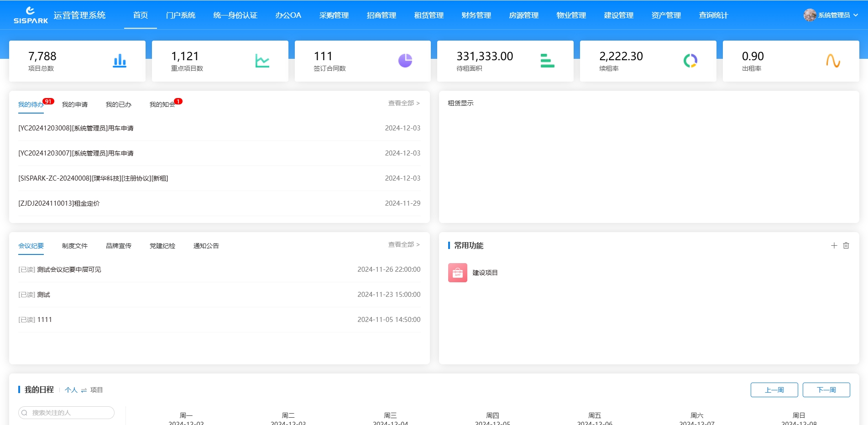Open the 办公OA menu
The image size is (868, 425).
click(288, 15)
